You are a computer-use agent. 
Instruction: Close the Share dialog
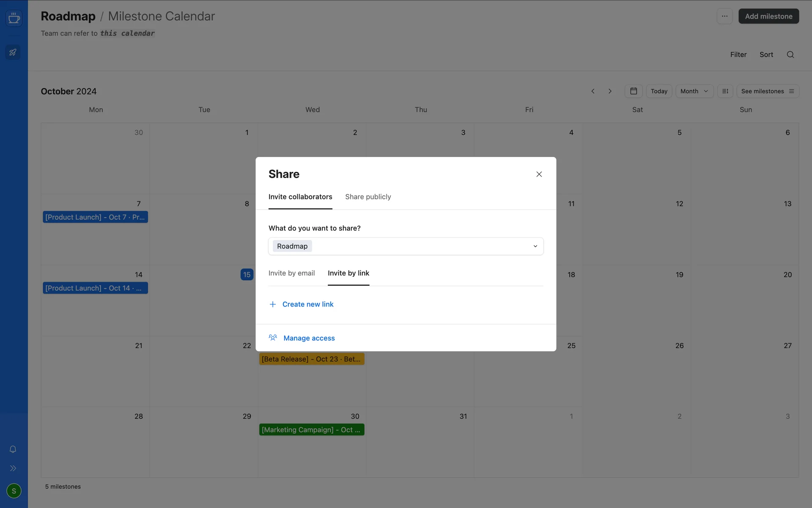pyautogui.click(x=539, y=174)
